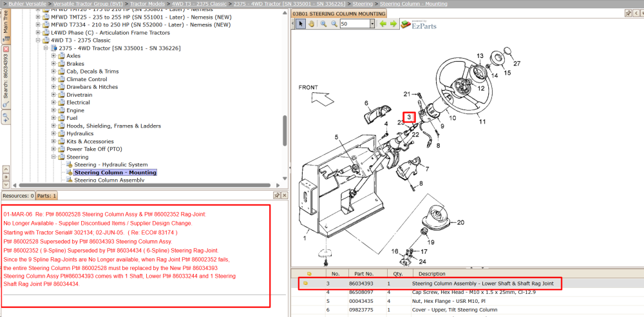
Task: Click callout number 27 on the diagram
Action: (x=516, y=63)
